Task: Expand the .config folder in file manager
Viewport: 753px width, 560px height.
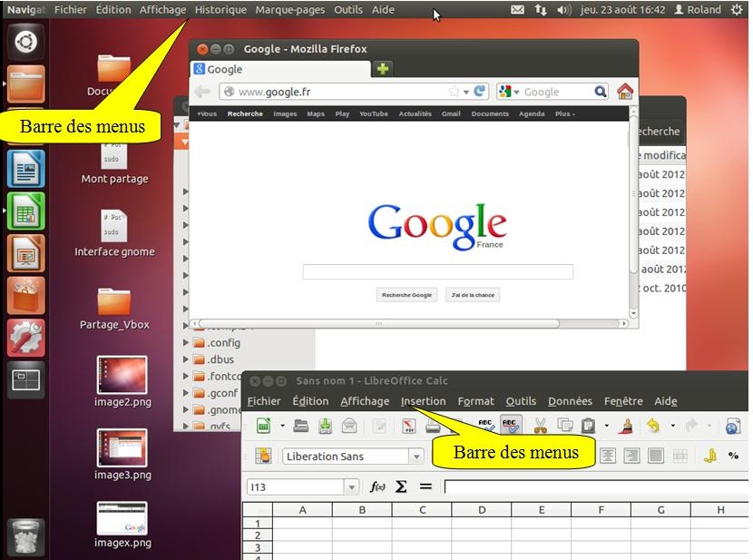Action: click(x=186, y=342)
